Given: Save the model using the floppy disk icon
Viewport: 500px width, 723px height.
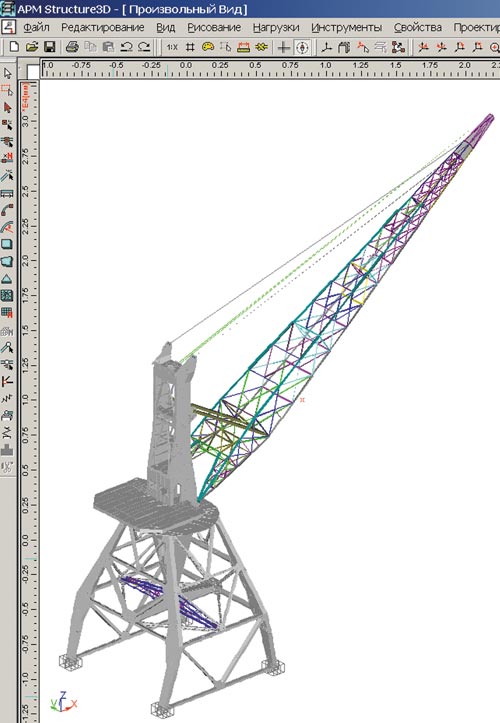Looking at the screenshot, I should click(x=49, y=47).
